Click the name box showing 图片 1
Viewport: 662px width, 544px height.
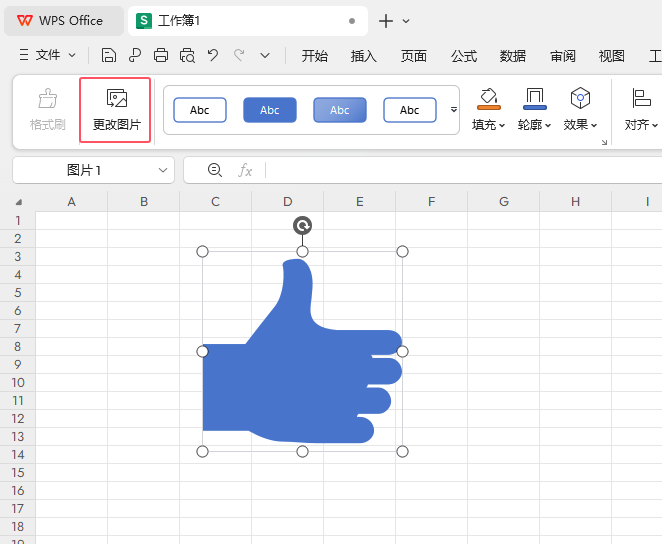click(84, 170)
